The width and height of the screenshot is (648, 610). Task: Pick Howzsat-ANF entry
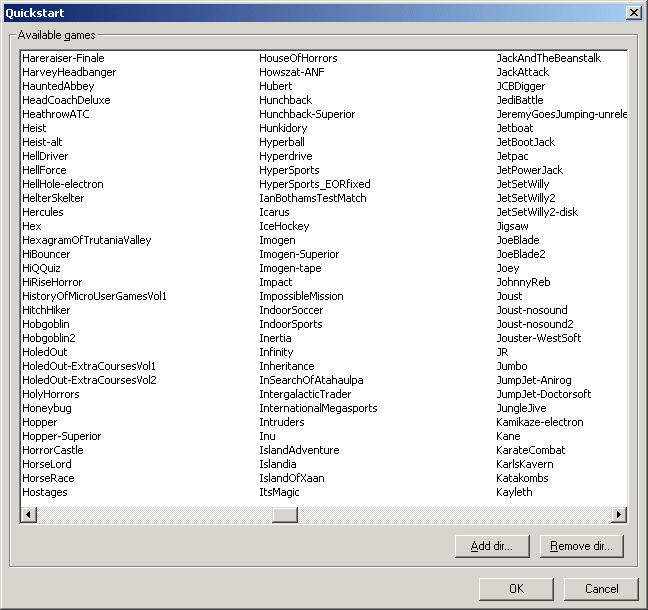292,72
